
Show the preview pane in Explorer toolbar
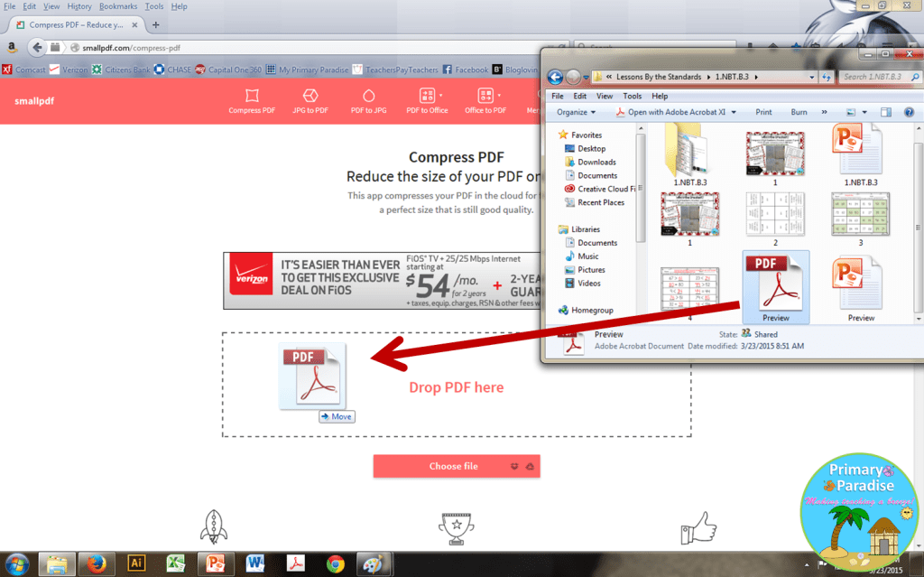886,112
